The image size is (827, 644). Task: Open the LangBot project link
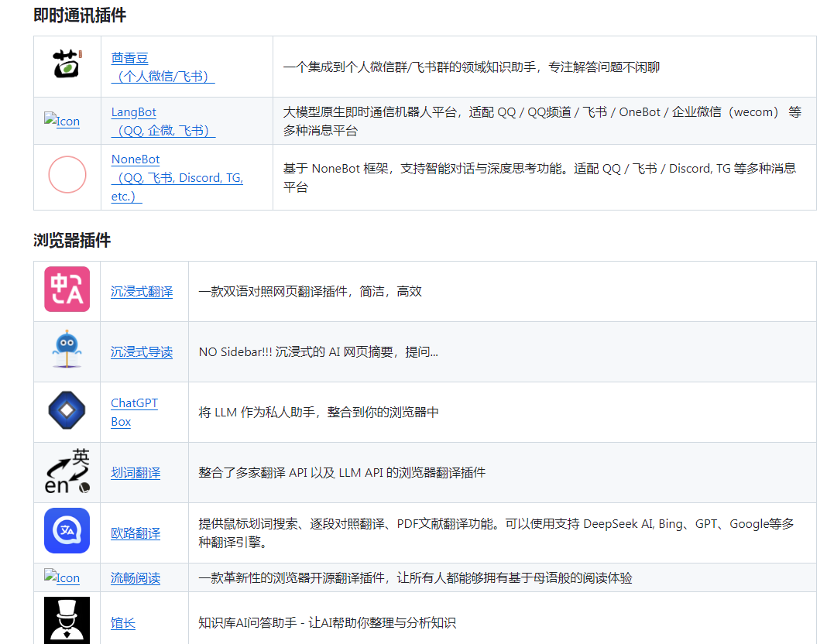click(134, 111)
